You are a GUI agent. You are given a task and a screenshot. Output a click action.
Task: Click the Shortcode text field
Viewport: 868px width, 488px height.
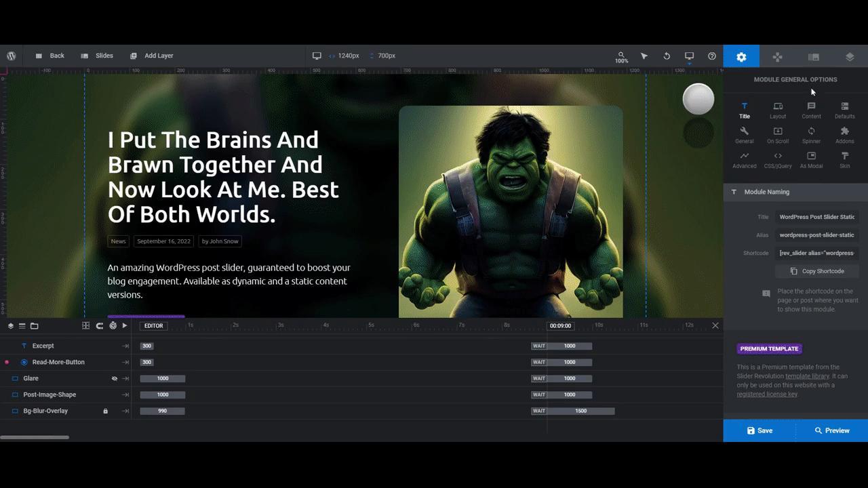(817, 253)
